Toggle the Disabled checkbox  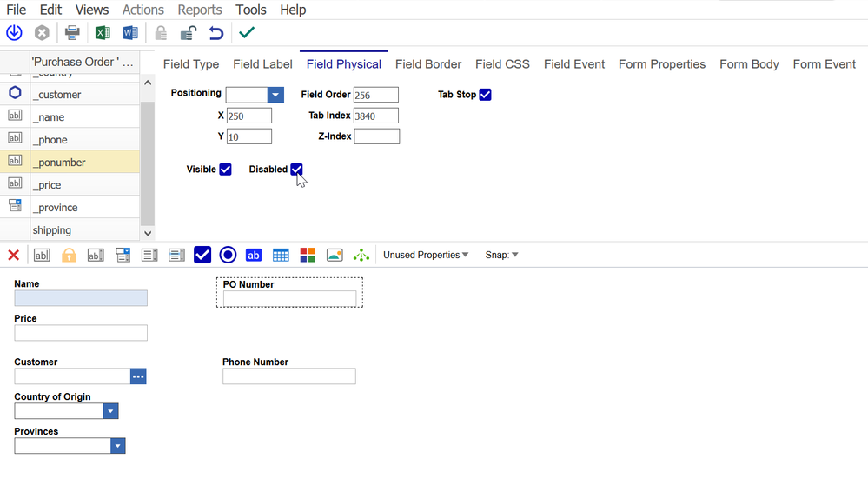(296, 170)
